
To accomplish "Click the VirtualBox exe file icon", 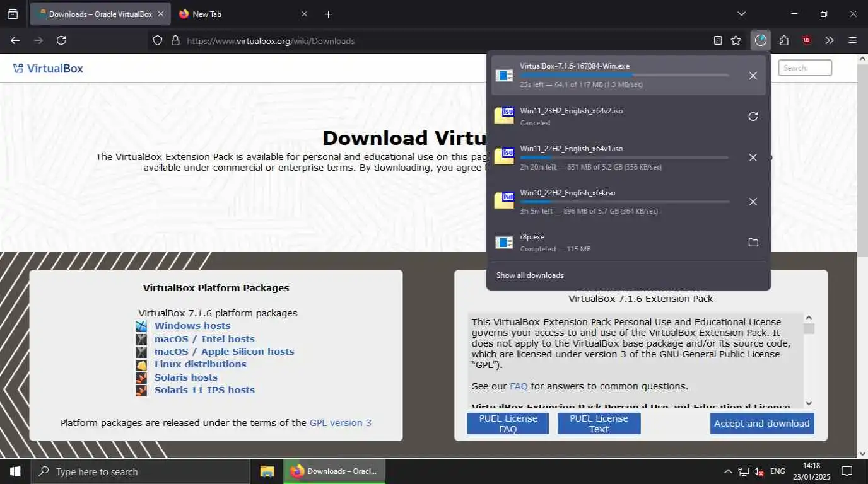I will click(x=504, y=76).
